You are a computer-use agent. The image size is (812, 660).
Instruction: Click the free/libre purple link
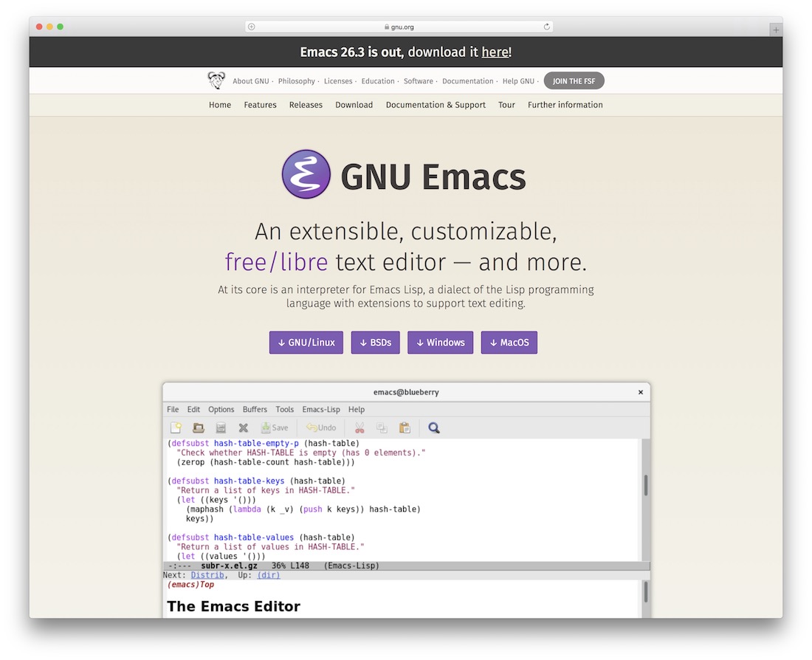(x=276, y=262)
